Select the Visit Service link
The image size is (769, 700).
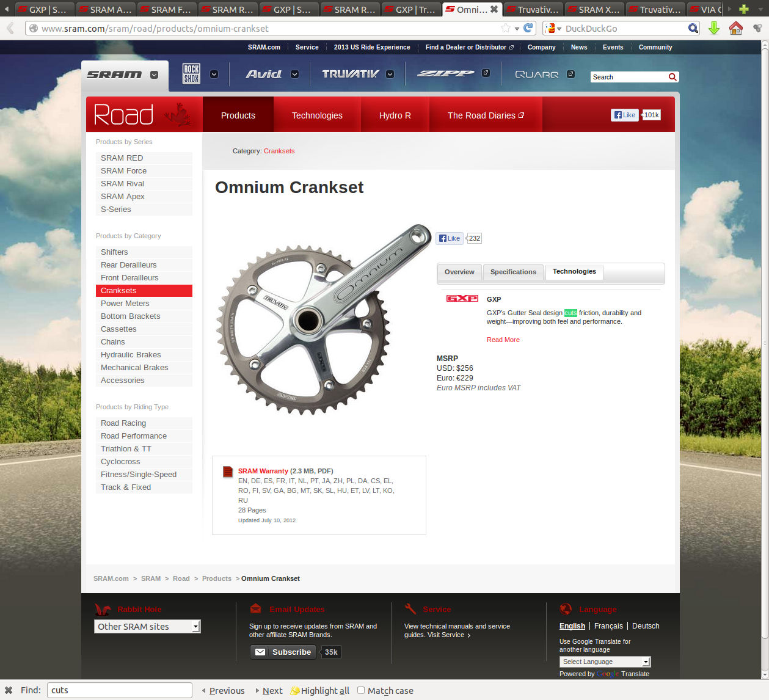tap(449, 635)
